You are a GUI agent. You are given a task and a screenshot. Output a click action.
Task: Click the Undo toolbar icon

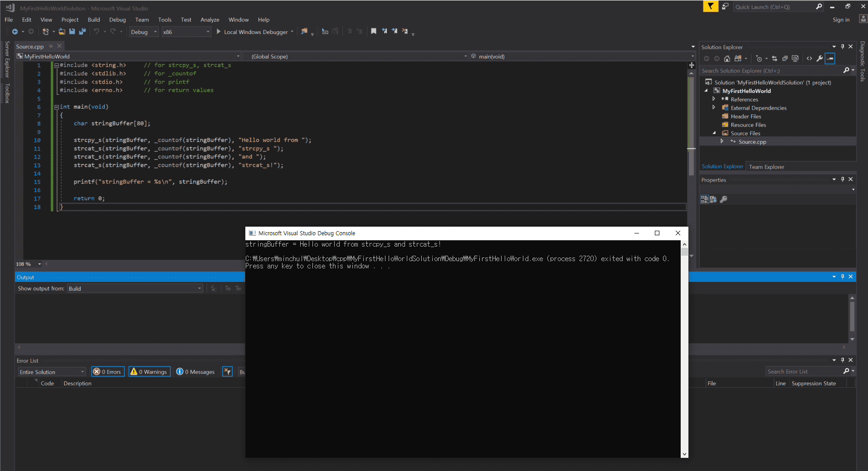(x=97, y=32)
